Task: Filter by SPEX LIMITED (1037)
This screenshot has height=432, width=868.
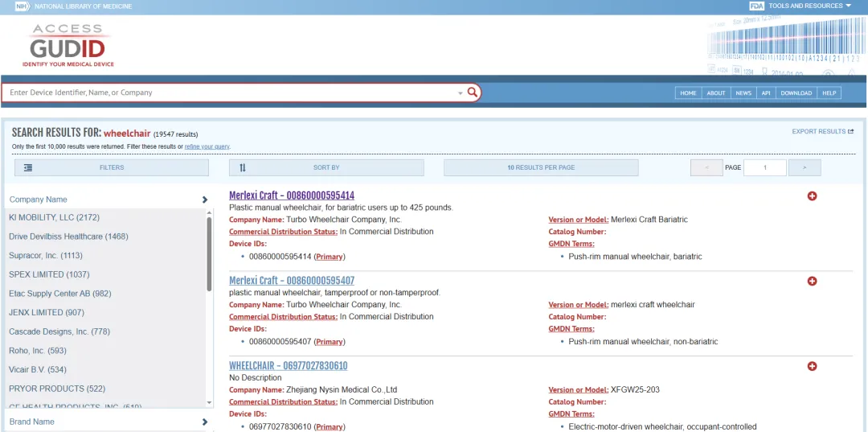Action: click(x=49, y=274)
